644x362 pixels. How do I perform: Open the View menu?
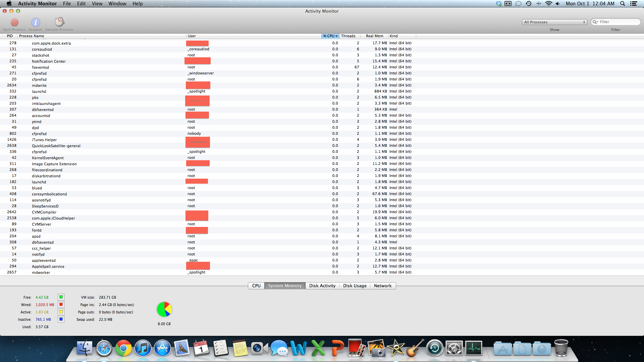(x=97, y=4)
